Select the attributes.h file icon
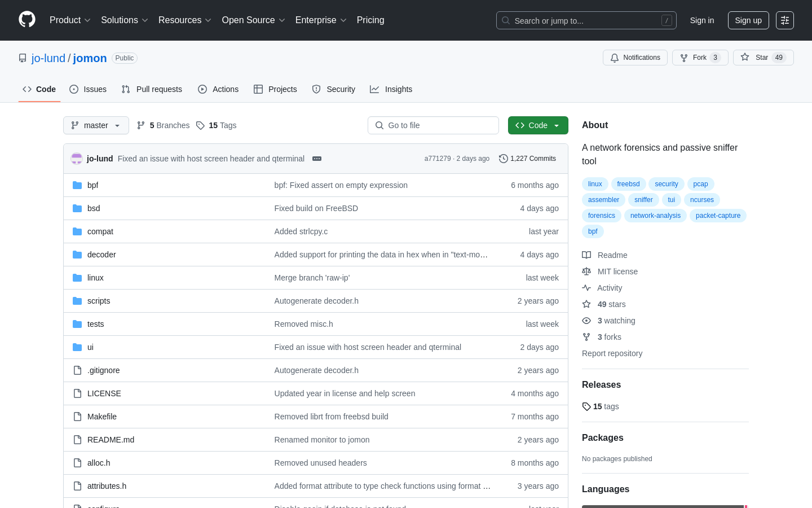The height and width of the screenshot is (508, 812). (x=77, y=486)
